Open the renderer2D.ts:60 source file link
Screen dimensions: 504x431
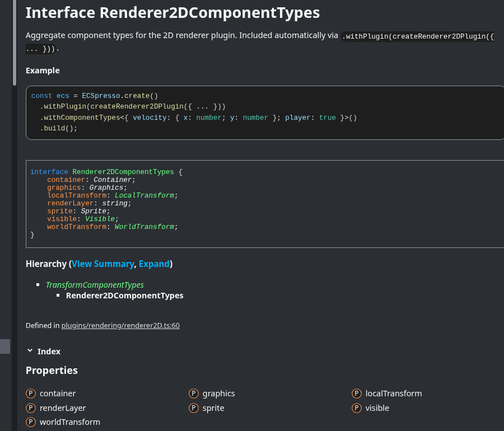tap(120, 326)
